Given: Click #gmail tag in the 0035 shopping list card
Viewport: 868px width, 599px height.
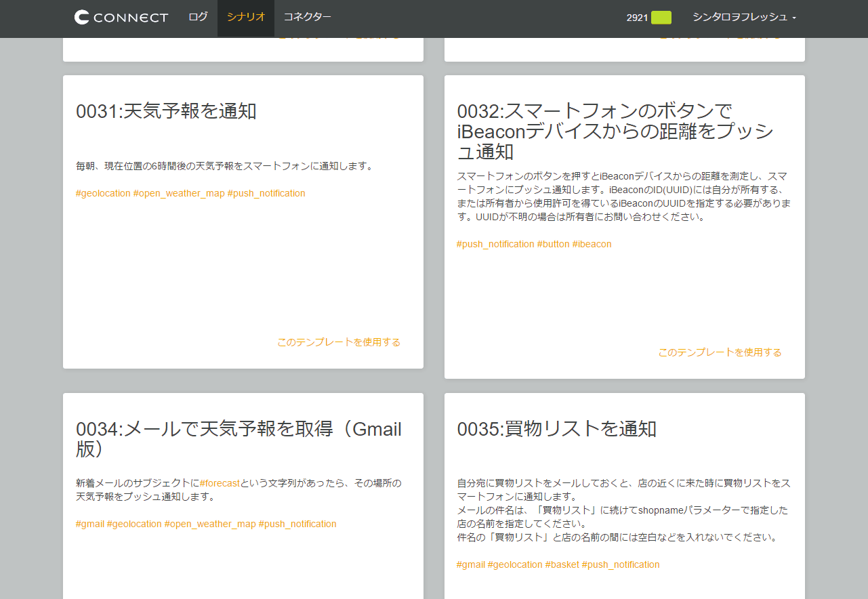Looking at the screenshot, I should pos(471,564).
